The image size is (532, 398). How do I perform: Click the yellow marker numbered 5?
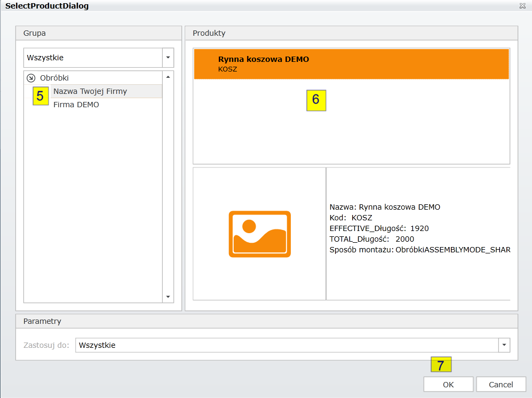pyautogui.click(x=40, y=97)
